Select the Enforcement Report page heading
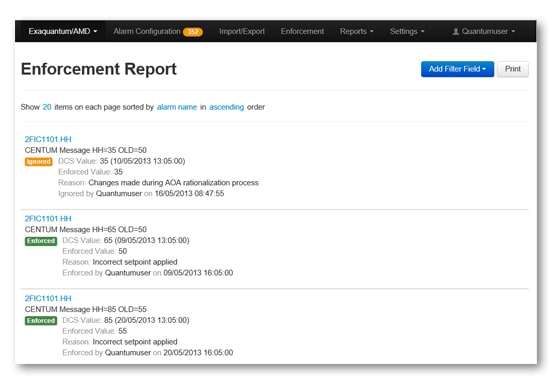Screen dimensions: 551x376 99,69
